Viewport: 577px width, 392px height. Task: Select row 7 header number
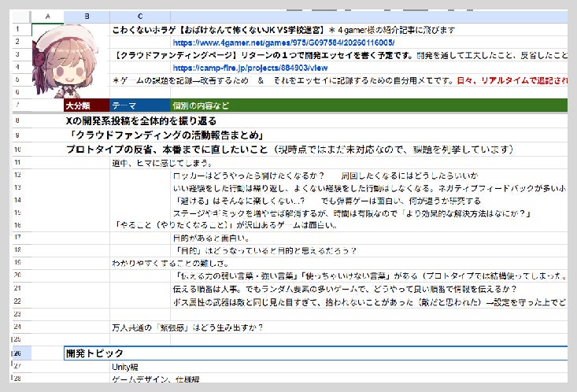click(x=17, y=105)
